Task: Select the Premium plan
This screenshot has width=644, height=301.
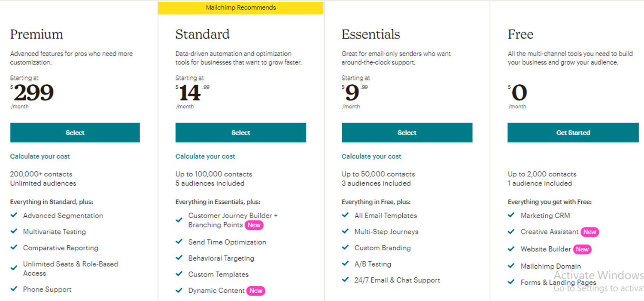Action: pos(75,132)
